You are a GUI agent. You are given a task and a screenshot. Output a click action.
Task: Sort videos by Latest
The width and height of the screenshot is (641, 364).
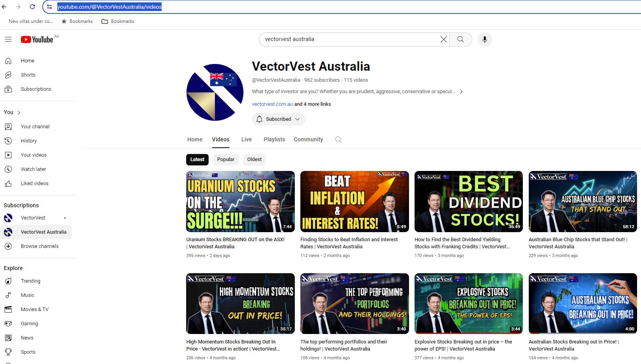click(x=197, y=159)
